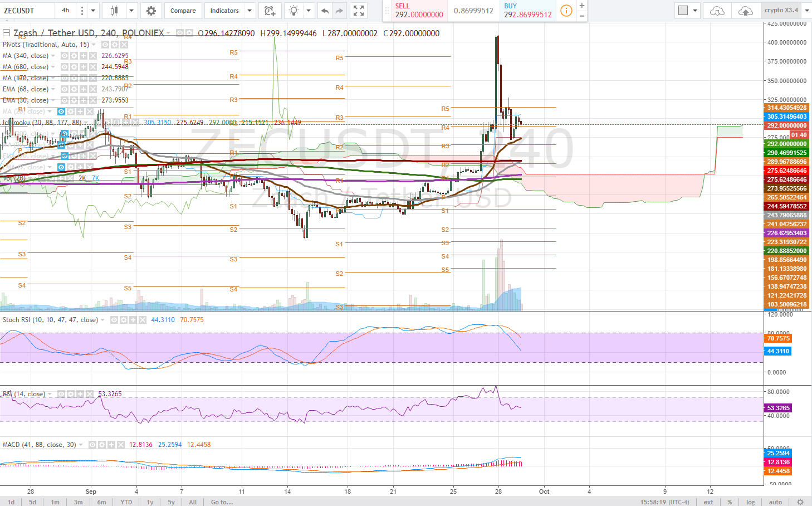Open MACD indicator settings gear
812x506 pixels.
pyautogui.click(x=102, y=445)
